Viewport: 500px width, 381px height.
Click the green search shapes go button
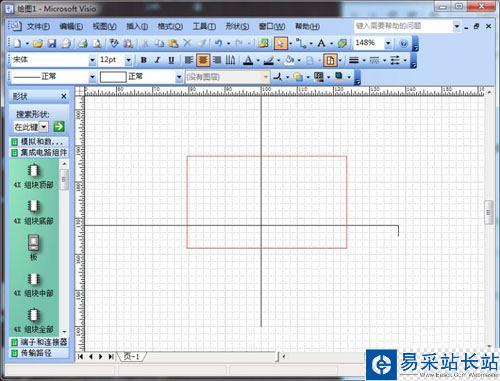(59, 127)
